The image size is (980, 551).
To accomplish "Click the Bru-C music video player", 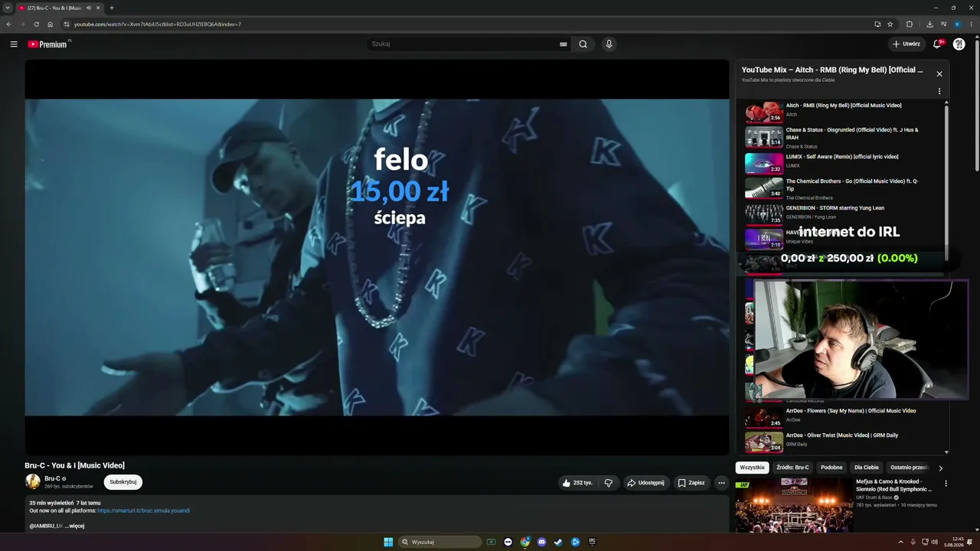I will (377, 257).
